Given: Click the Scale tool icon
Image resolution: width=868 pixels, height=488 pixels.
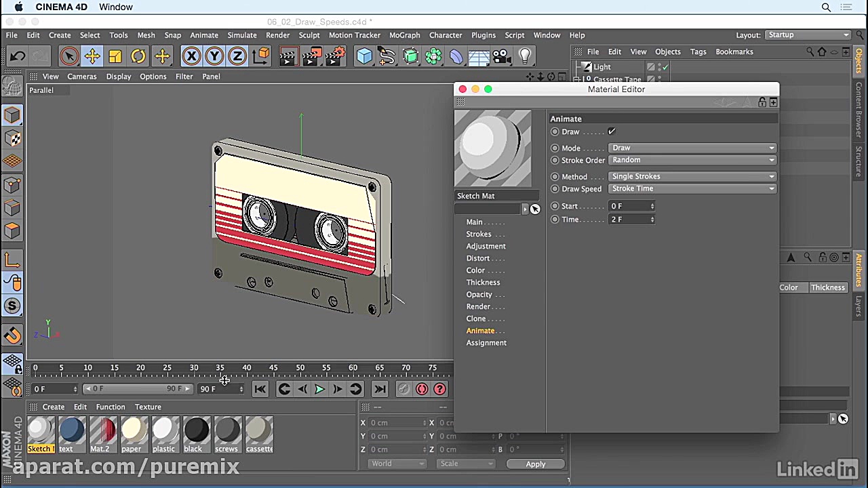Looking at the screenshot, I should click(x=115, y=56).
